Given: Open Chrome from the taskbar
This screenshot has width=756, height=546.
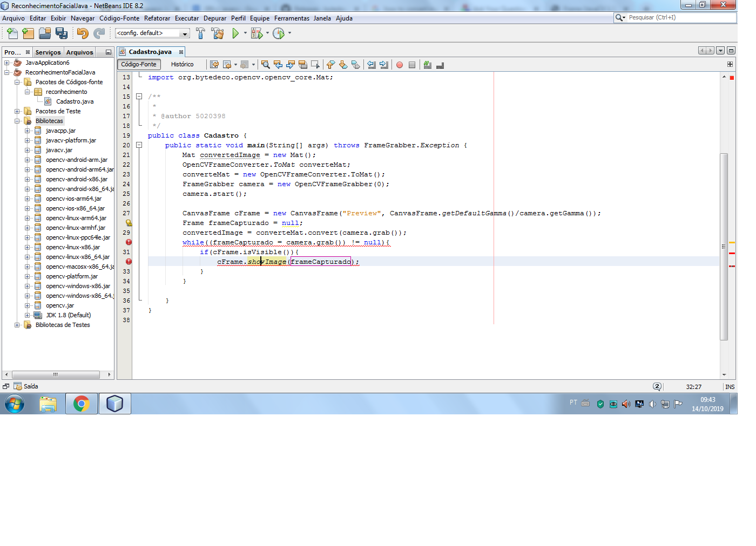Looking at the screenshot, I should [82, 404].
